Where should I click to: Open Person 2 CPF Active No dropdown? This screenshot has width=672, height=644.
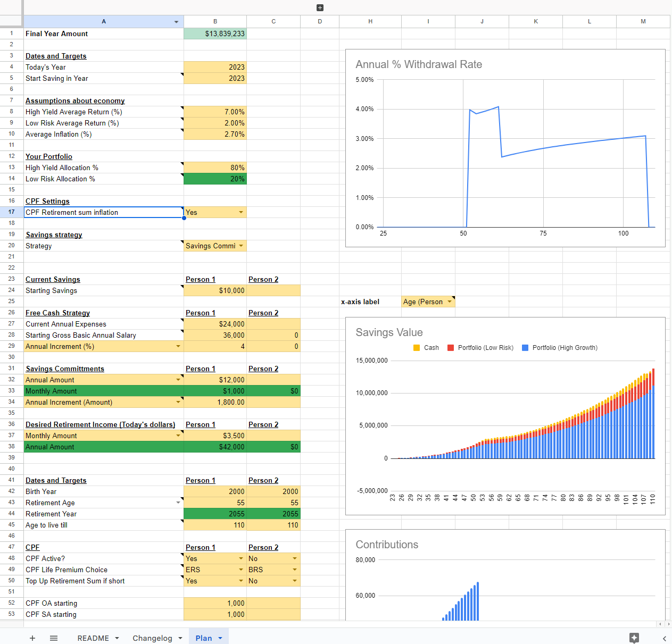point(295,558)
